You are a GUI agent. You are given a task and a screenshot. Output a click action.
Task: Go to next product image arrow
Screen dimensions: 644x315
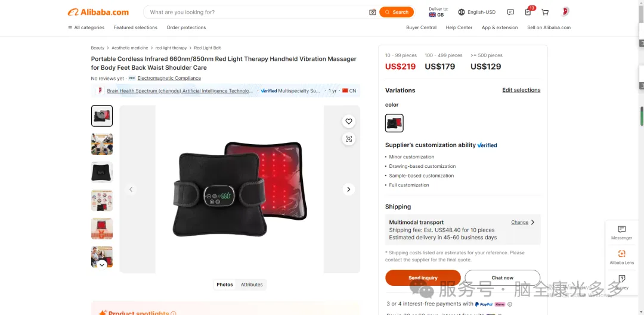pyautogui.click(x=349, y=189)
